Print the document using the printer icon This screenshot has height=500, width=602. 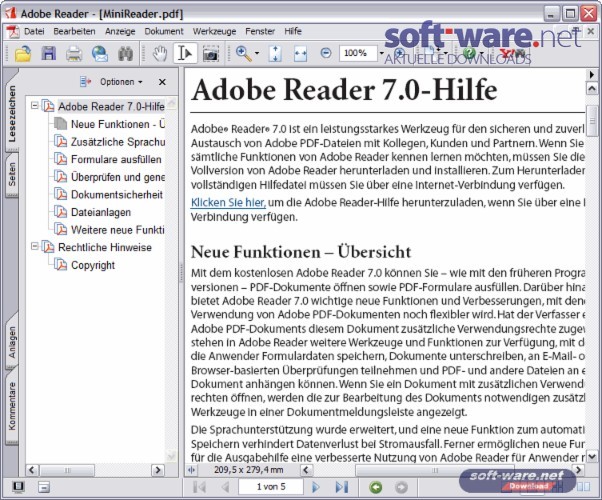click(74, 53)
